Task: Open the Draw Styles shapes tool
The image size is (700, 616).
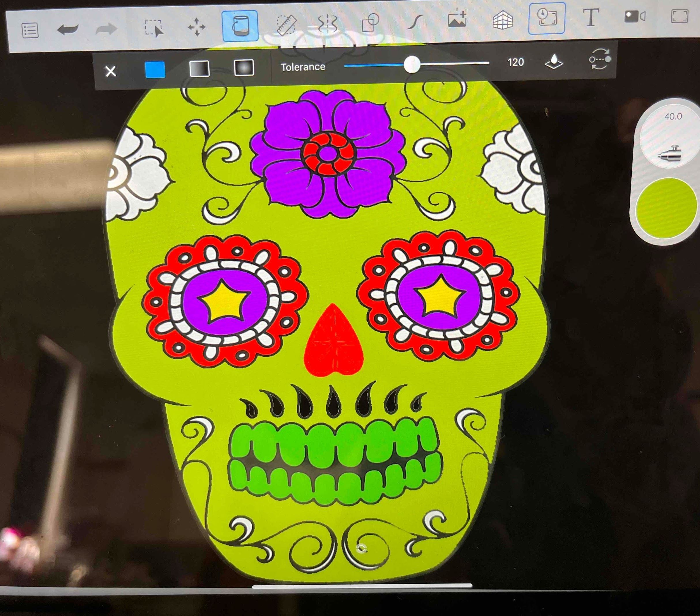Action: coord(370,23)
